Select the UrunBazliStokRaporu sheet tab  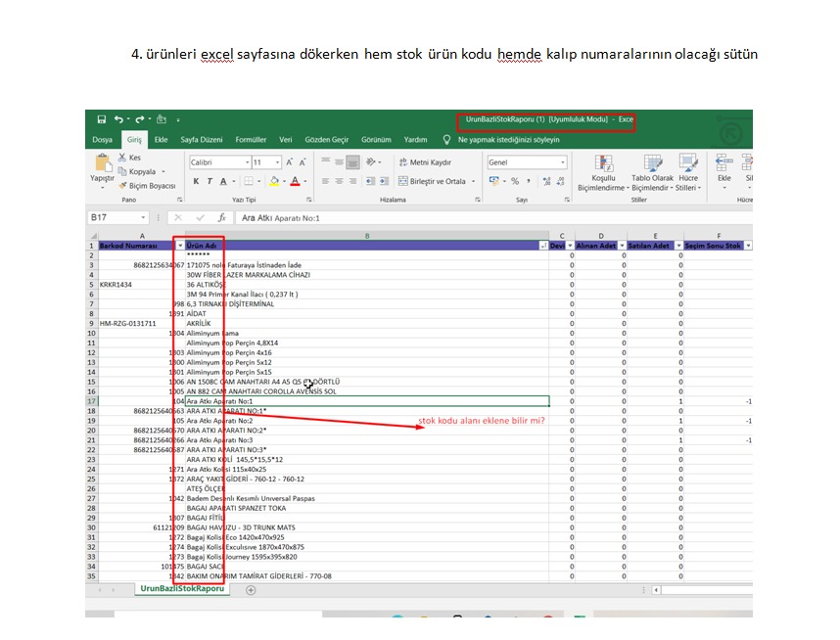[182, 589]
